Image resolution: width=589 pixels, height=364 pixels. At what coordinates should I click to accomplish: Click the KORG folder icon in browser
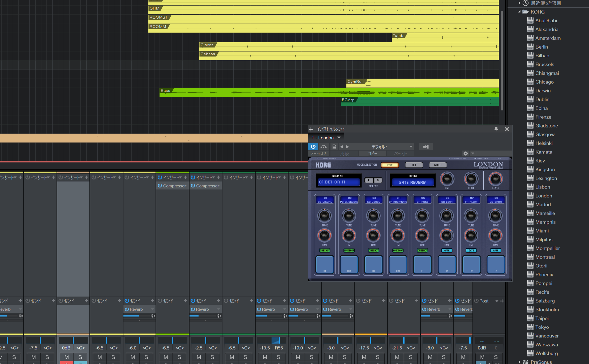[x=526, y=12]
